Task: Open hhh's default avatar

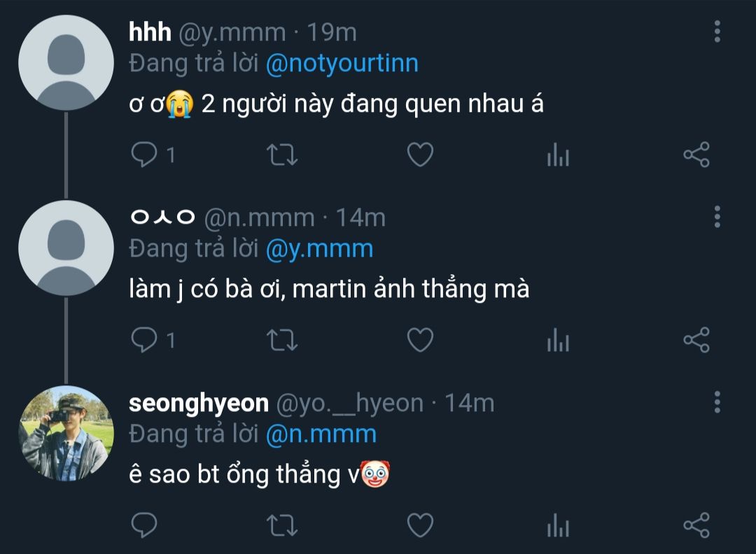Action: click(x=66, y=63)
